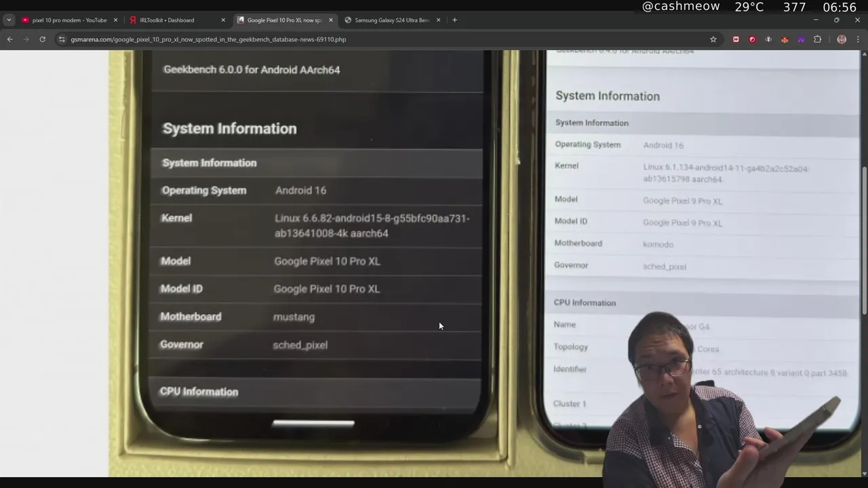Close the pixel 10 pro modem YouTube tab
This screenshot has height=488, width=868.
click(115, 20)
